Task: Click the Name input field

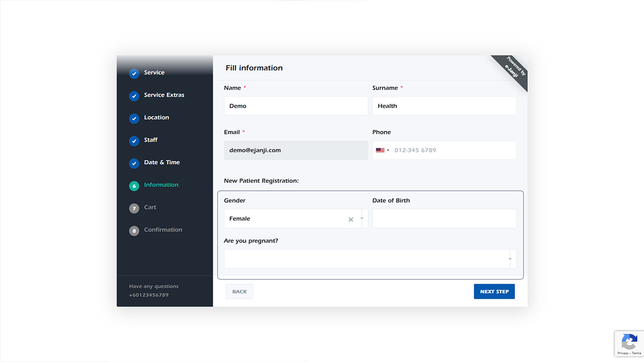Action: [296, 106]
